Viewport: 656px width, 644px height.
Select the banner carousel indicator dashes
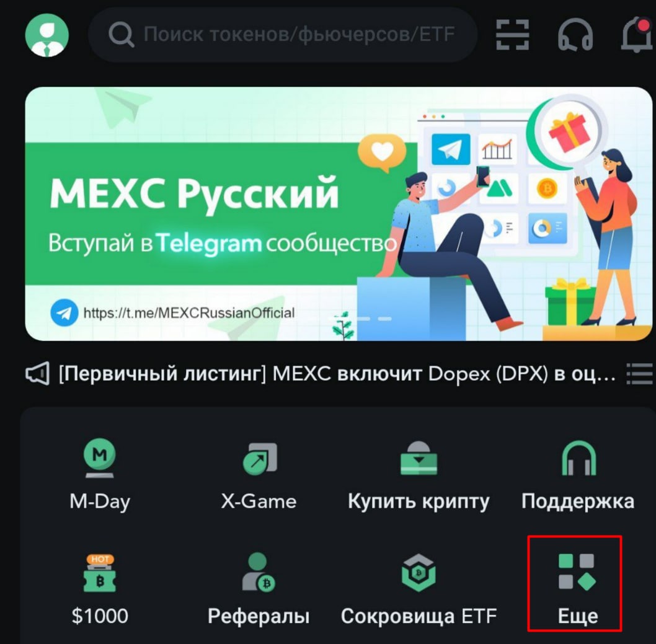pyautogui.click(x=363, y=319)
